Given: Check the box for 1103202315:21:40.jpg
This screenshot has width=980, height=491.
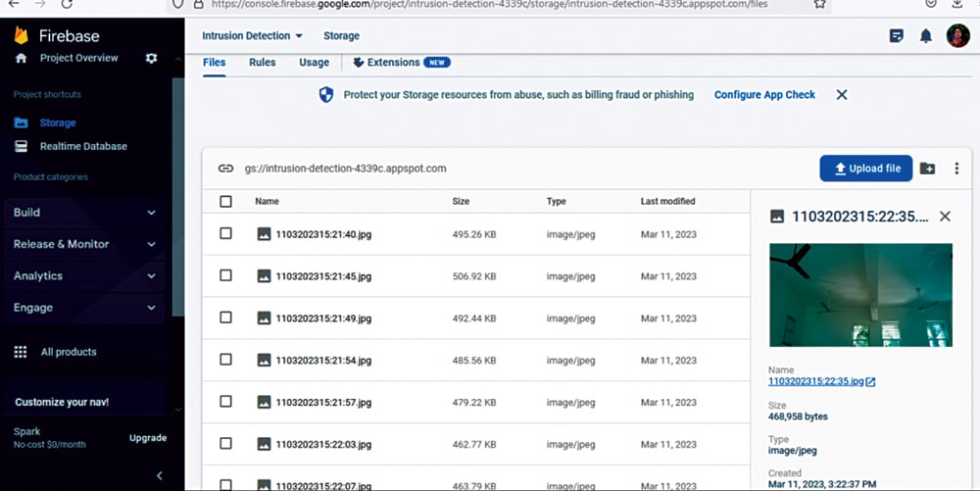Looking at the screenshot, I should (x=226, y=234).
